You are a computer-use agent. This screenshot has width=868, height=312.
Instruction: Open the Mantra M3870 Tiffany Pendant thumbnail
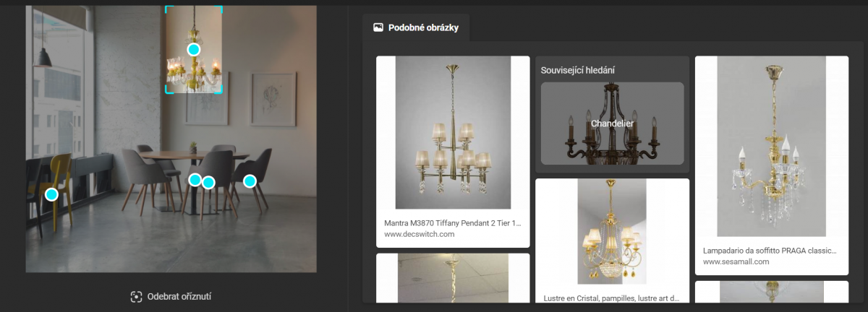[453, 133]
